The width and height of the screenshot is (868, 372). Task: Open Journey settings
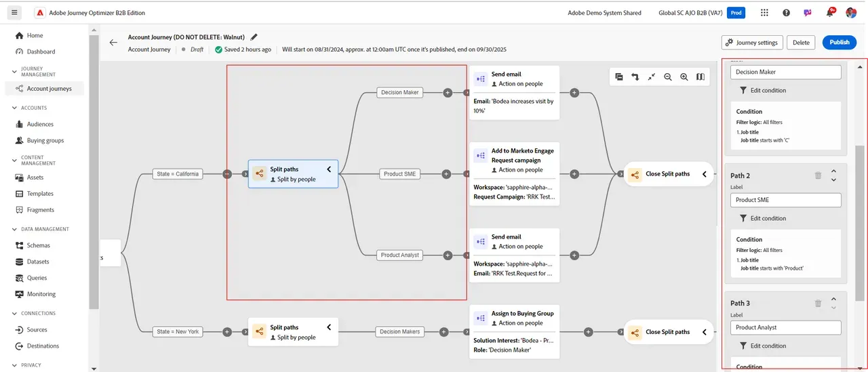pos(752,42)
